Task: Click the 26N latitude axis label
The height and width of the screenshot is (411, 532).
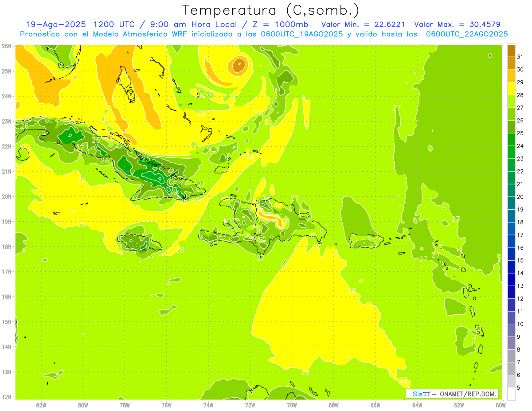Action: pos(6,46)
